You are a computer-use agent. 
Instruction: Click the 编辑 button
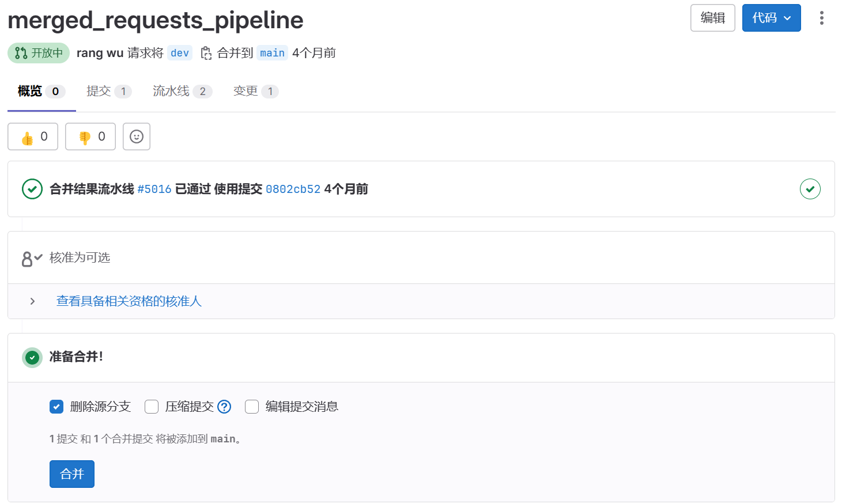click(x=712, y=18)
